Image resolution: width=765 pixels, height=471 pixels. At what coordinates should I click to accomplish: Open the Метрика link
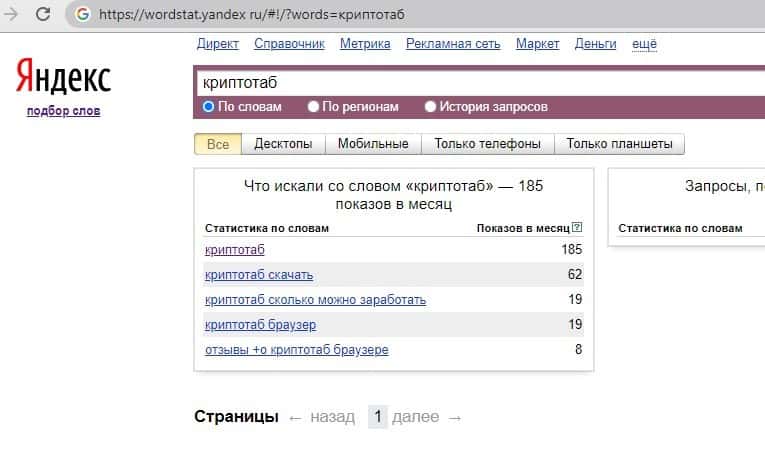click(365, 44)
